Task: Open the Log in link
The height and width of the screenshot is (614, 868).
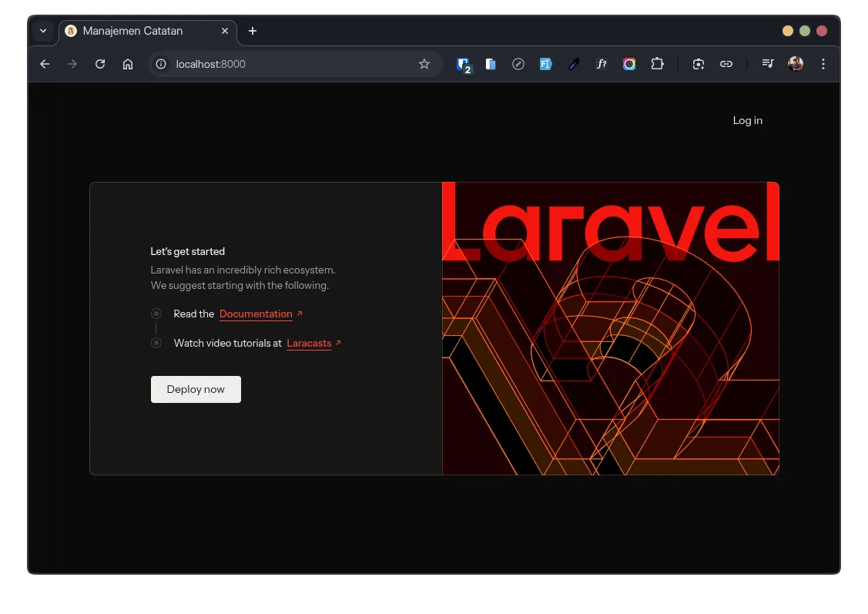Action: 746,120
